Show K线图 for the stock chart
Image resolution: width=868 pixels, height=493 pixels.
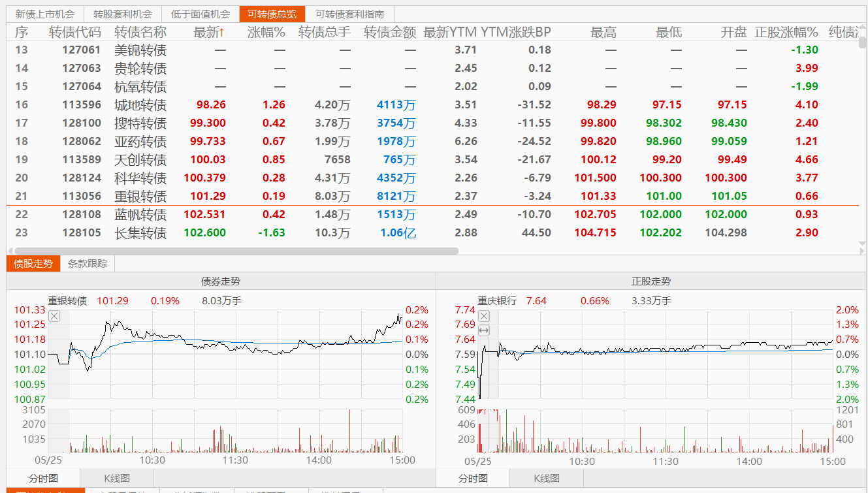pyautogui.click(x=547, y=478)
